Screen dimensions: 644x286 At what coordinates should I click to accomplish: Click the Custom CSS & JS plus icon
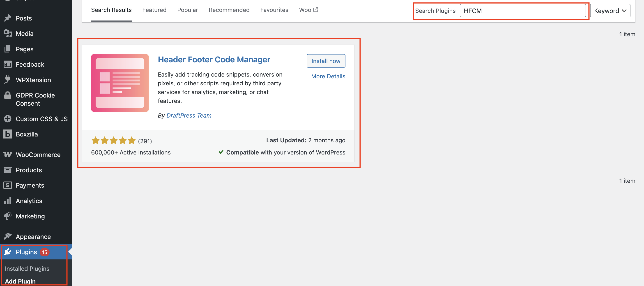[x=7, y=119]
